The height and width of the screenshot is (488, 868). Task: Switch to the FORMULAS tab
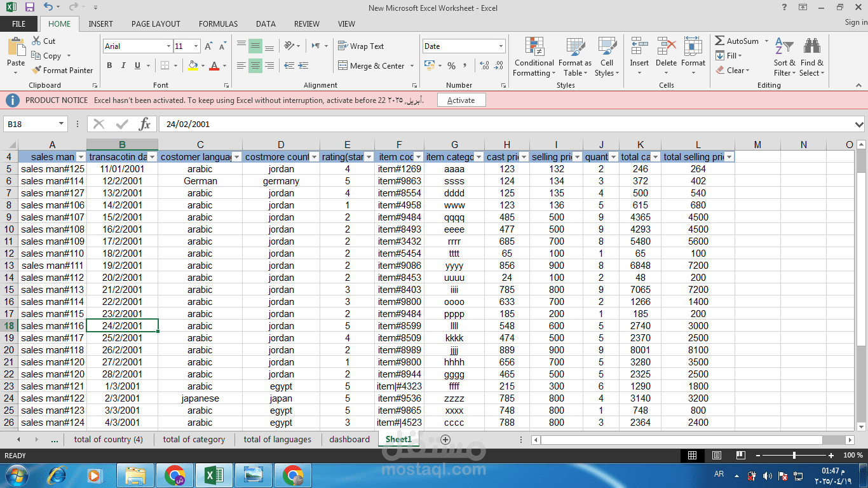pyautogui.click(x=218, y=24)
